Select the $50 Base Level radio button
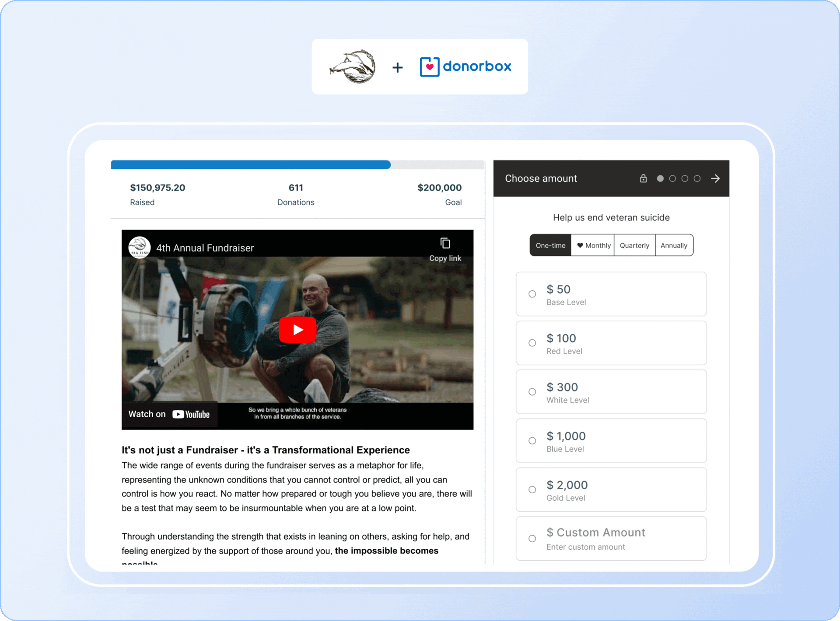The height and width of the screenshot is (621, 840). pos(532,294)
